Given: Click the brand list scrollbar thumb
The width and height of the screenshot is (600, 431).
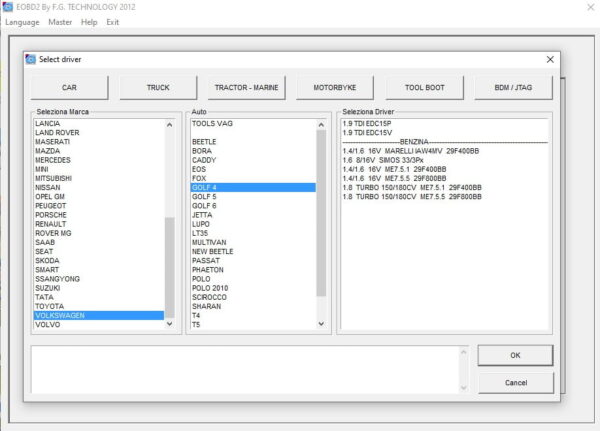Looking at the screenshot, I should pyautogui.click(x=170, y=267).
